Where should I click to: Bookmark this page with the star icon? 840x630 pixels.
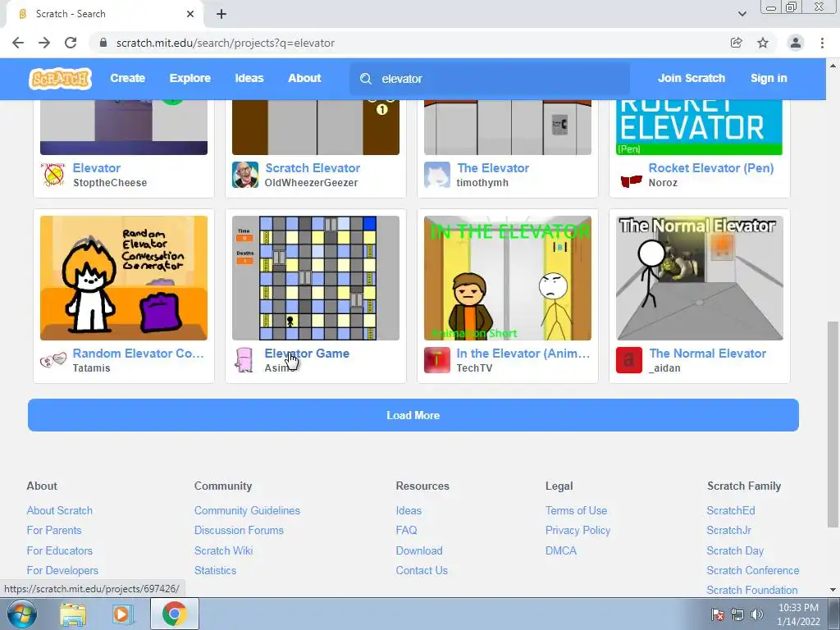click(x=763, y=43)
